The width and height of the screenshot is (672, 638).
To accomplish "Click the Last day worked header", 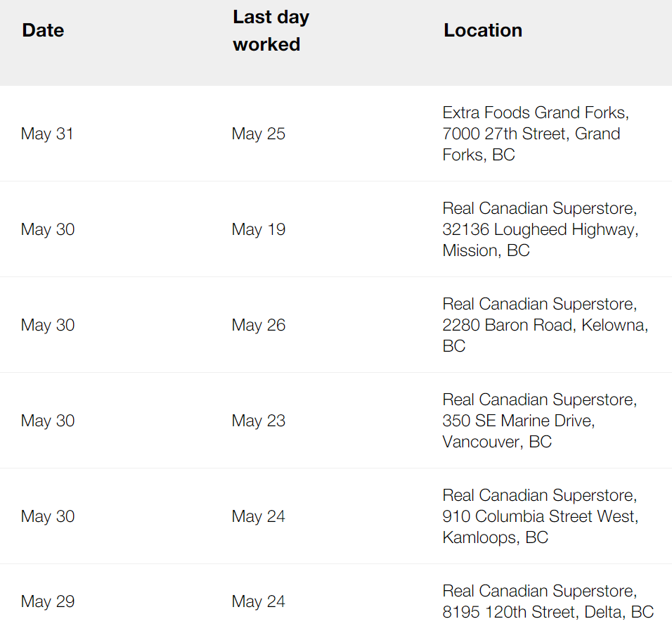I will click(x=271, y=31).
